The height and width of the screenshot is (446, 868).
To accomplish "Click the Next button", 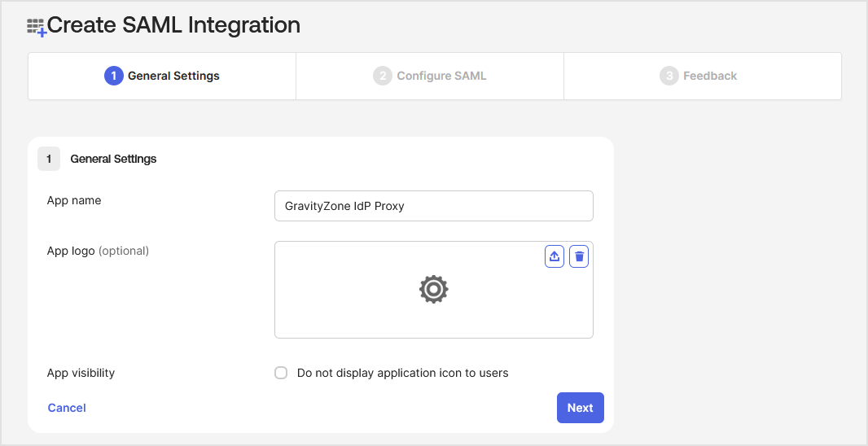I will tap(580, 408).
